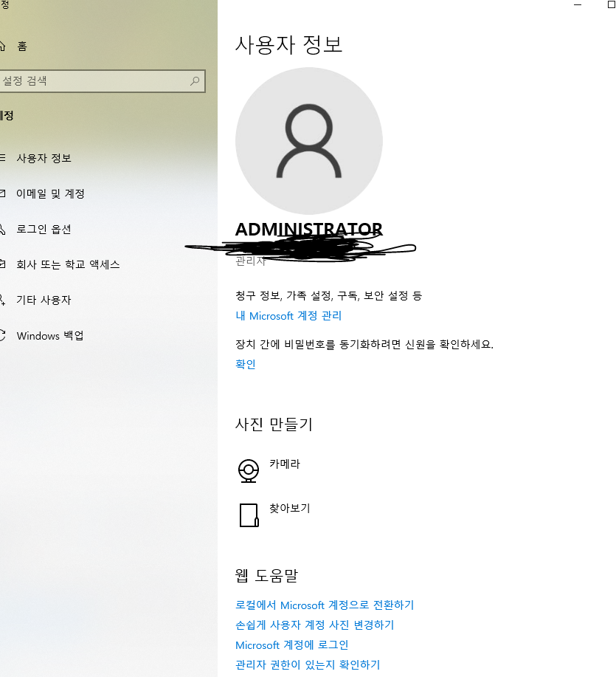This screenshot has height=677, width=616.
Task: Open 손쉽게 사용자 계정 사진 변경하기 link
Action: coord(315,625)
